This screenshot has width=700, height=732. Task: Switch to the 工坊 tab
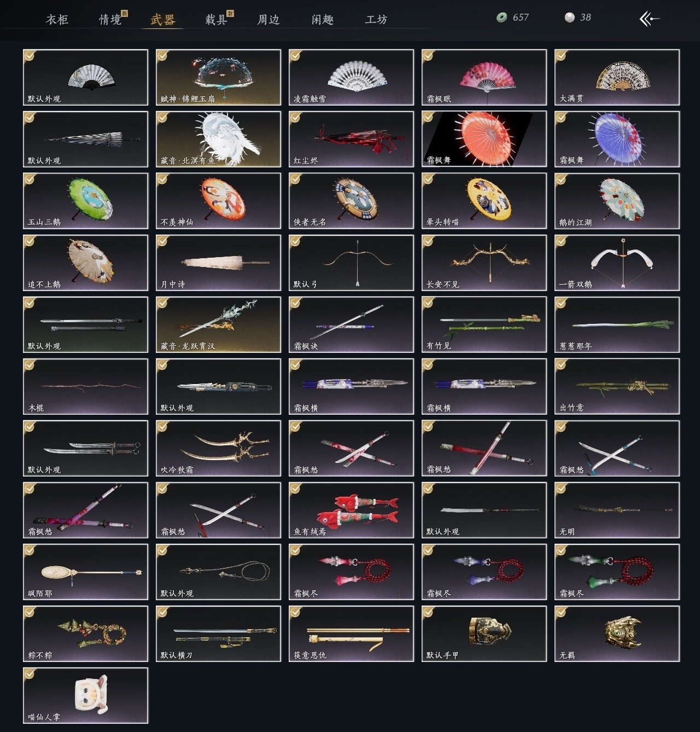pyautogui.click(x=376, y=20)
